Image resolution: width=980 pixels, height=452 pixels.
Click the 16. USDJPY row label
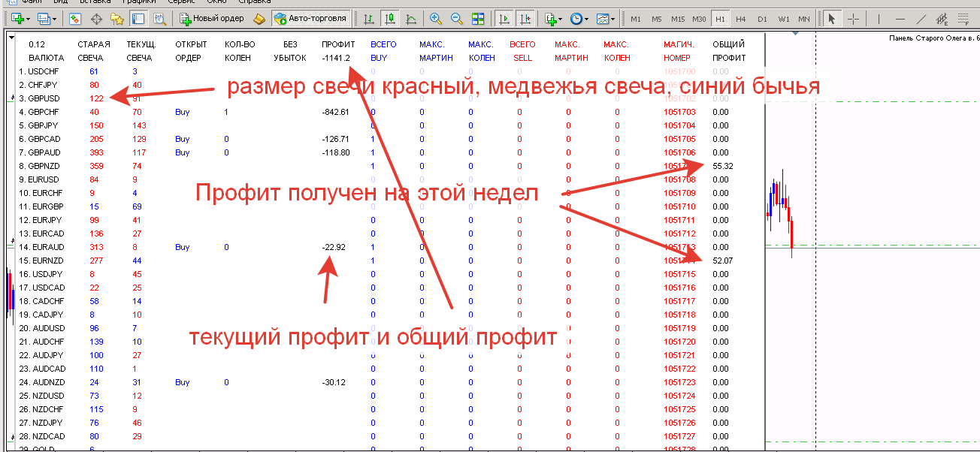pyautogui.click(x=41, y=274)
